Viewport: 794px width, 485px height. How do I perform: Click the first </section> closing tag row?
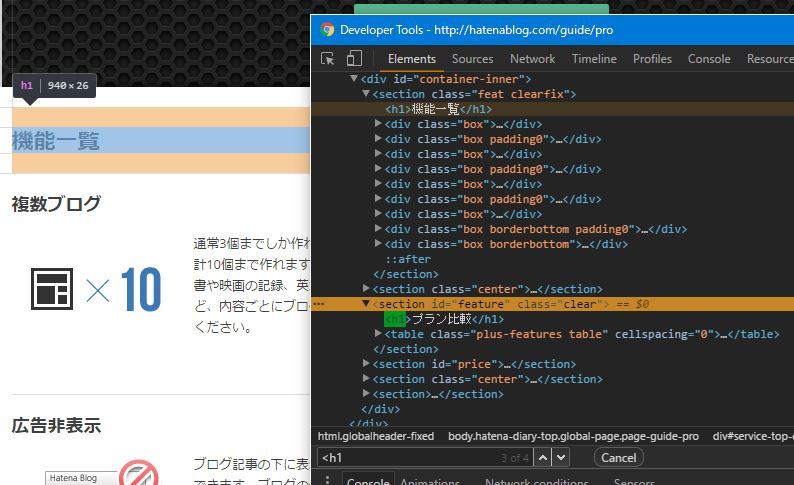406,274
